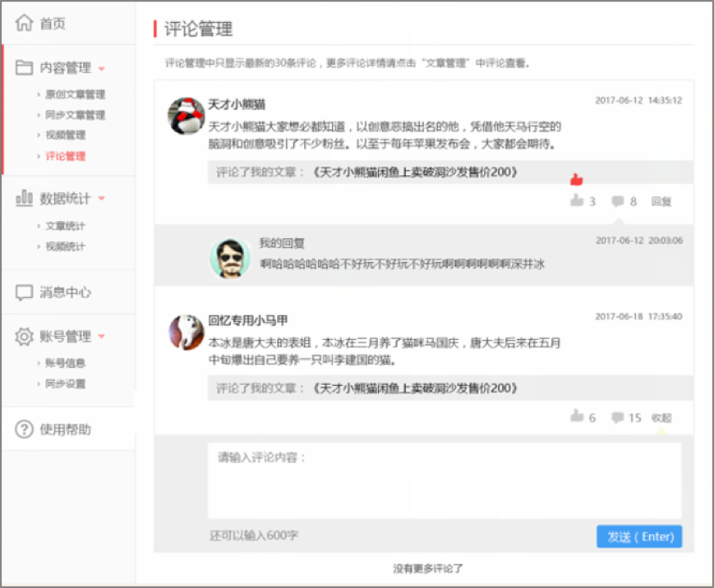This screenshot has height=588, width=714.
Task: Like the comment from 天才小熊猫
Action: pos(577,200)
